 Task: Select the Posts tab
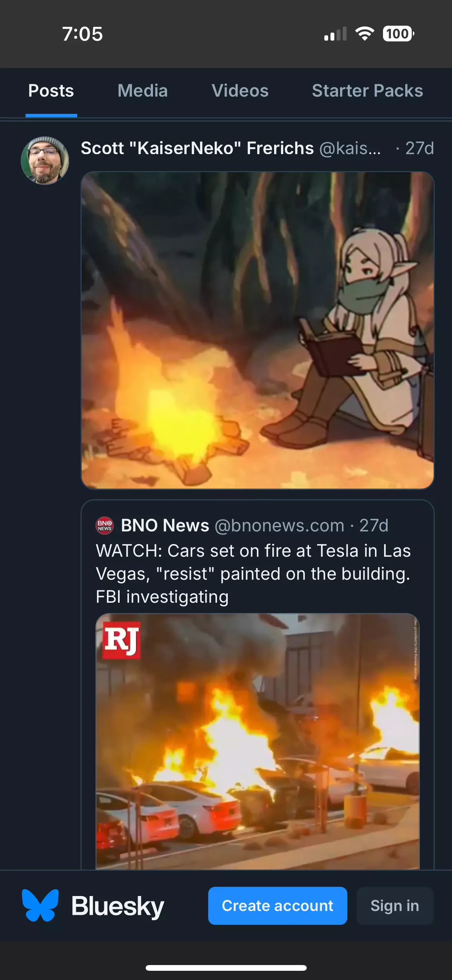[51, 91]
